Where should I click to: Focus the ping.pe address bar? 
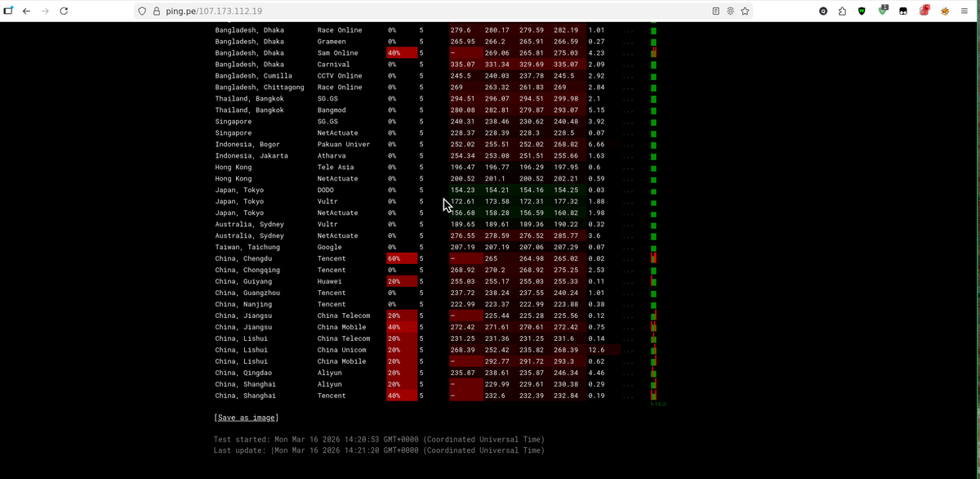pos(408,11)
